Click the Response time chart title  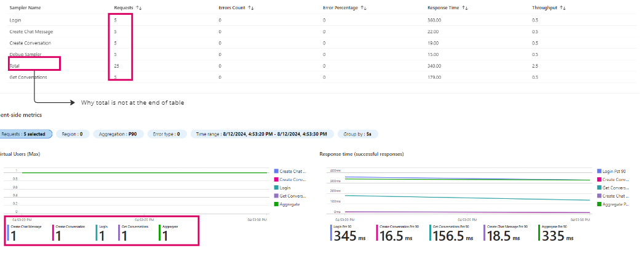362,154
